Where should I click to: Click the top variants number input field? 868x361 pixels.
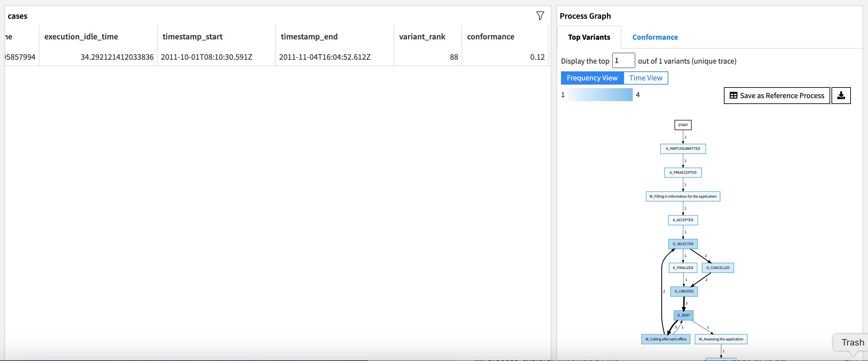pos(623,60)
